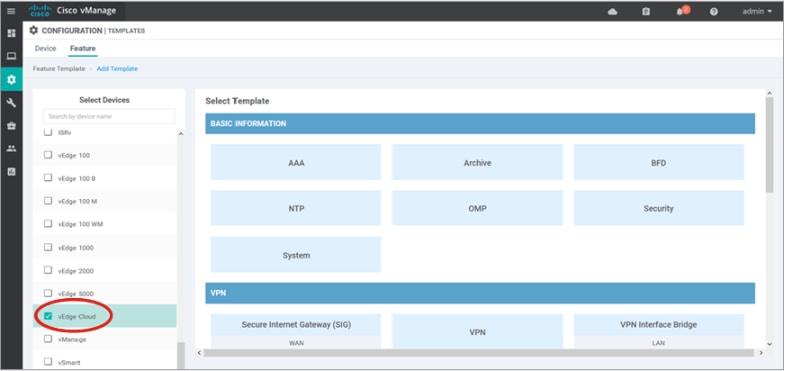Screen dimensions: 786x371
Task: Open the vAnalytics chart sidebar icon
Action: click(11, 171)
